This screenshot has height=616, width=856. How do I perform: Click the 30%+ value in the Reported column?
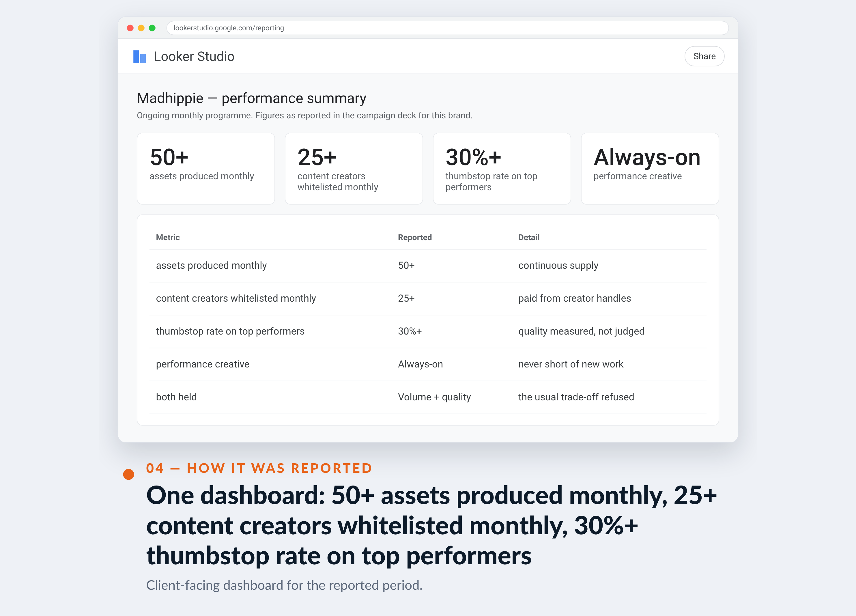tap(410, 331)
